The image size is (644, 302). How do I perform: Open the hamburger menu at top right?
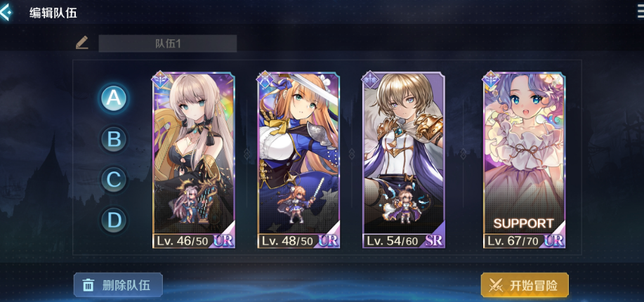click(639, 13)
